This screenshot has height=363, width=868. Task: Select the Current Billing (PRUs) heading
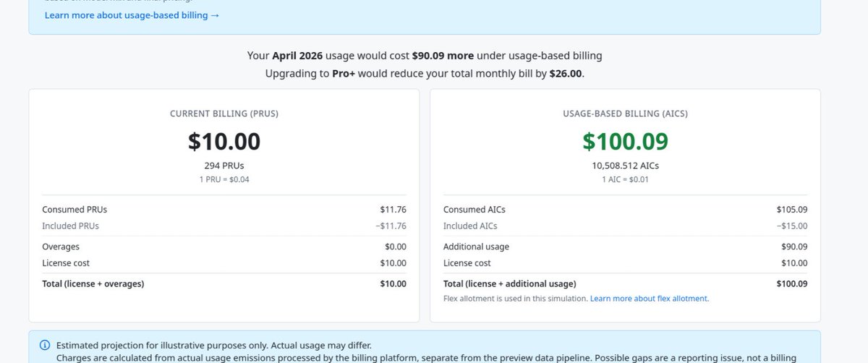[224, 114]
